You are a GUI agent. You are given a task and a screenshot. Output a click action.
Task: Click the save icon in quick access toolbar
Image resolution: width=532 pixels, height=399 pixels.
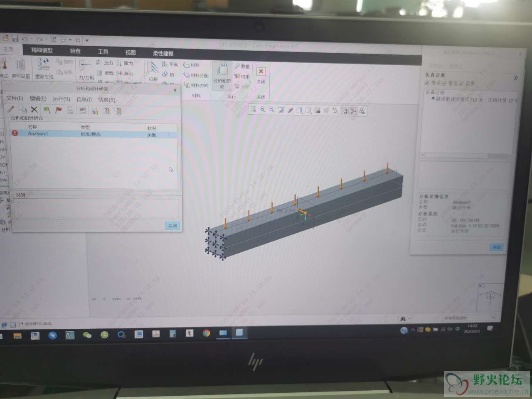point(15,39)
